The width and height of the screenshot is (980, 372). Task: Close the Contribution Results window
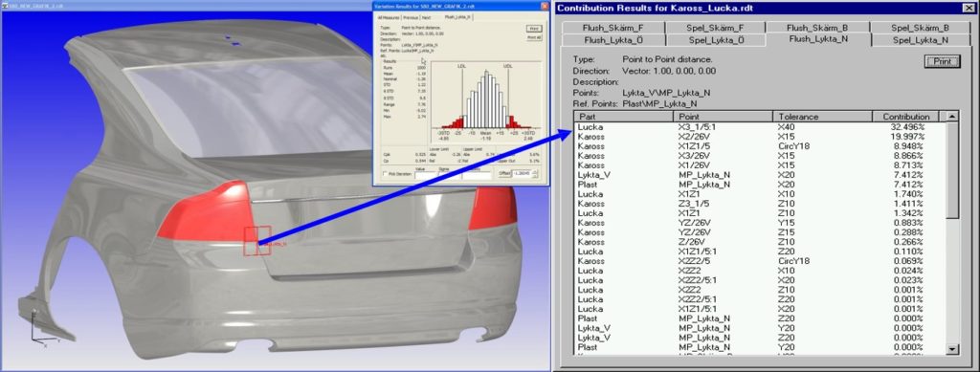click(x=969, y=8)
